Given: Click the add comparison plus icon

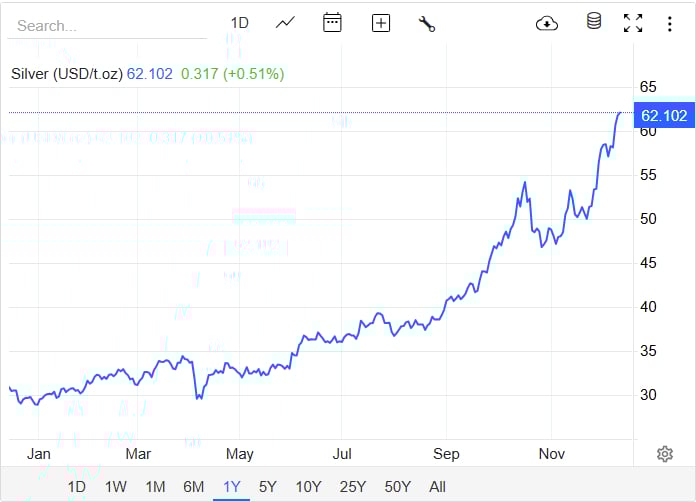Looking at the screenshot, I should [380, 23].
